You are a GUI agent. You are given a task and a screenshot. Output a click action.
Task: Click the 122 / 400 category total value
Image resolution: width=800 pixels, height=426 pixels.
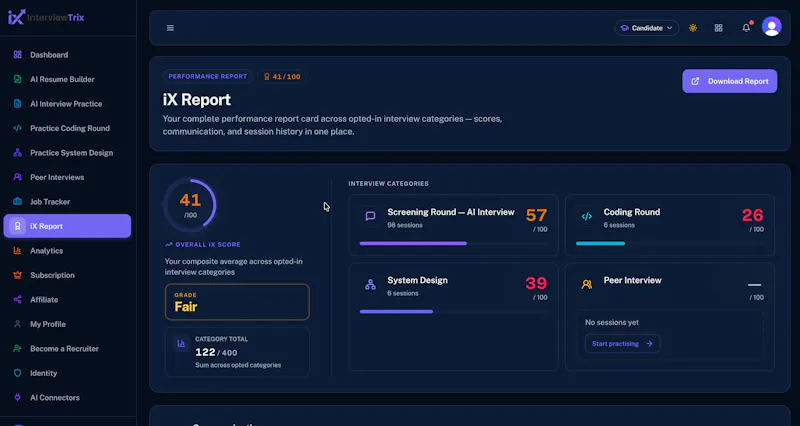216,352
